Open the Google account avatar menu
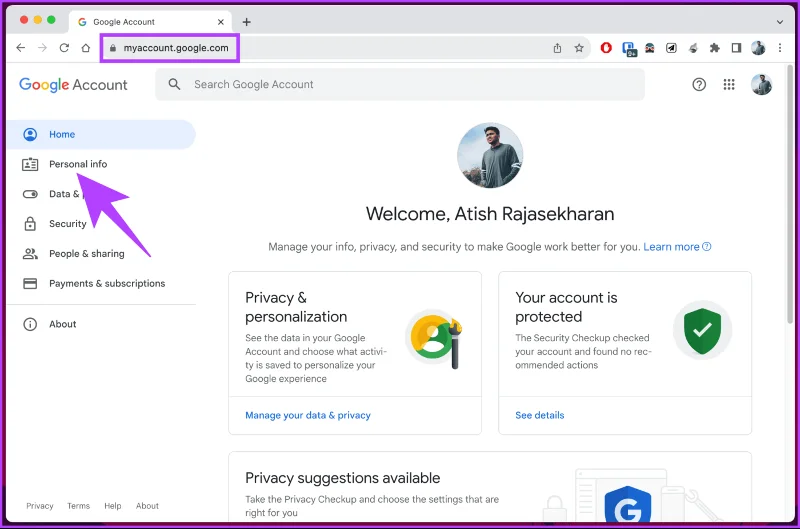 click(x=761, y=85)
